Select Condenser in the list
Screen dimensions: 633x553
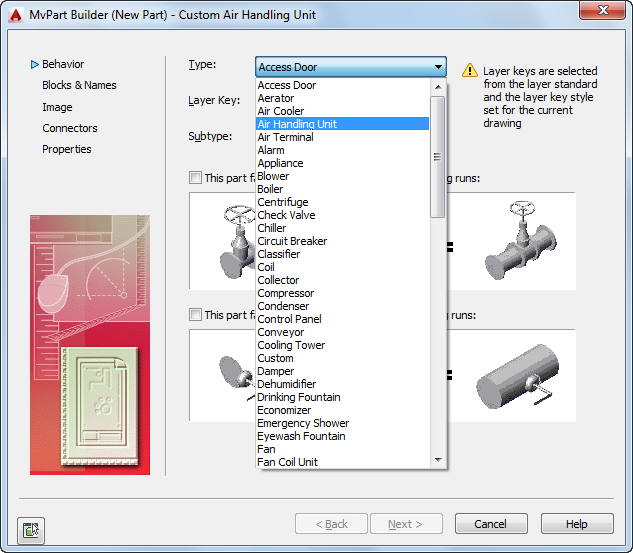pos(343,306)
